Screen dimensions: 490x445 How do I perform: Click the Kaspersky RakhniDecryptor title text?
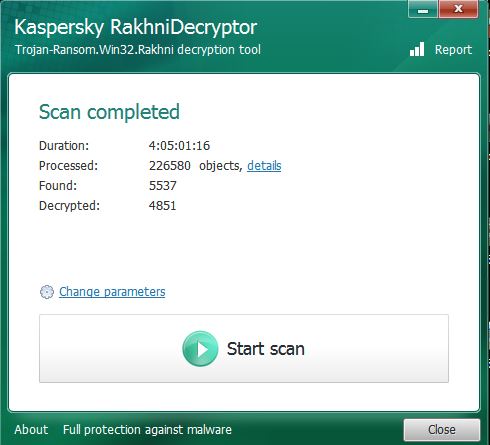point(136,28)
